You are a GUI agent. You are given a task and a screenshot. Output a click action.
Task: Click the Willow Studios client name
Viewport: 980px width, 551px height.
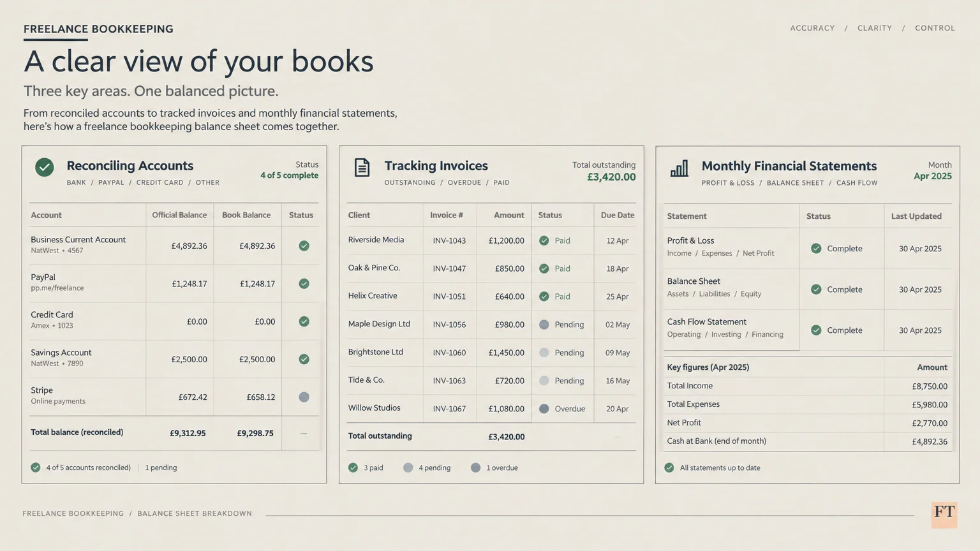375,408
